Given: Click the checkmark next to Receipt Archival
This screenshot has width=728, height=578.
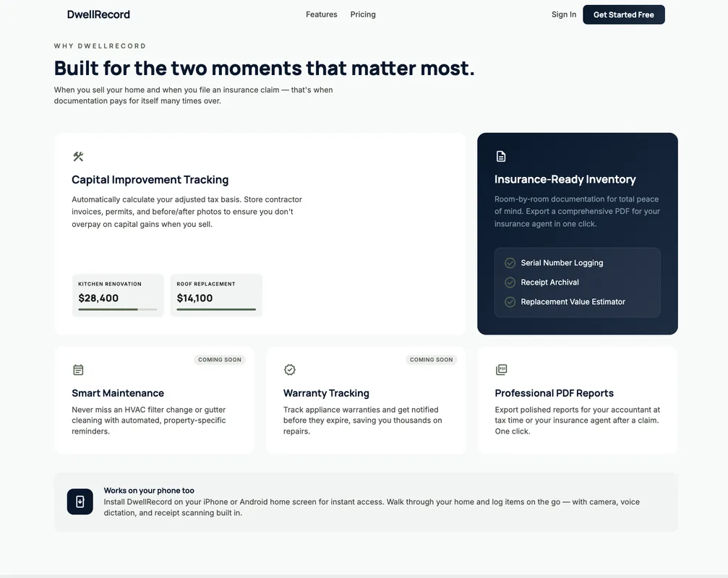Looking at the screenshot, I should coord(510,282).
